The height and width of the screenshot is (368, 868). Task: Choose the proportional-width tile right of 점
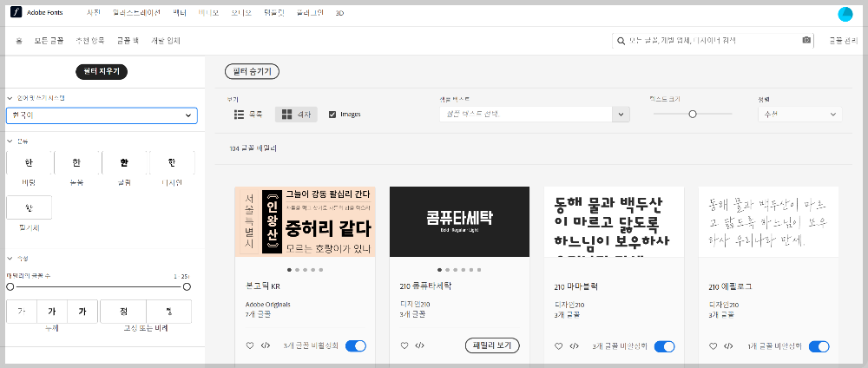tap(169, 312)
